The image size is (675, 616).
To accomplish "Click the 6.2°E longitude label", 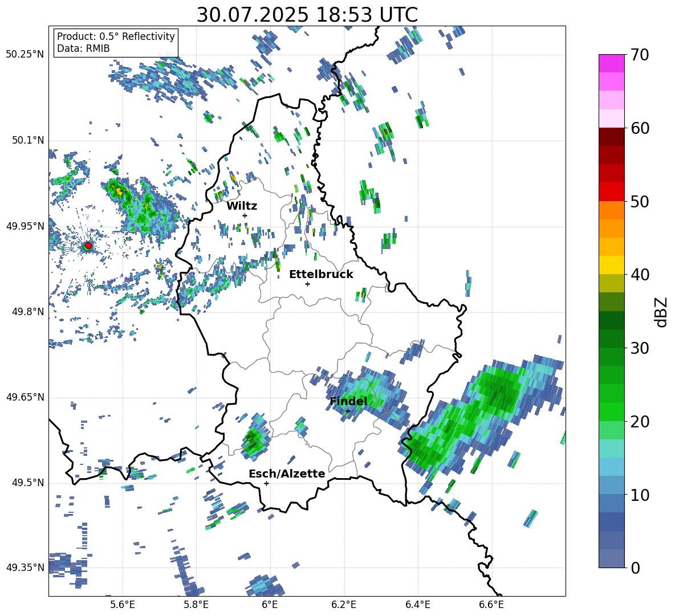I will 344,605.
